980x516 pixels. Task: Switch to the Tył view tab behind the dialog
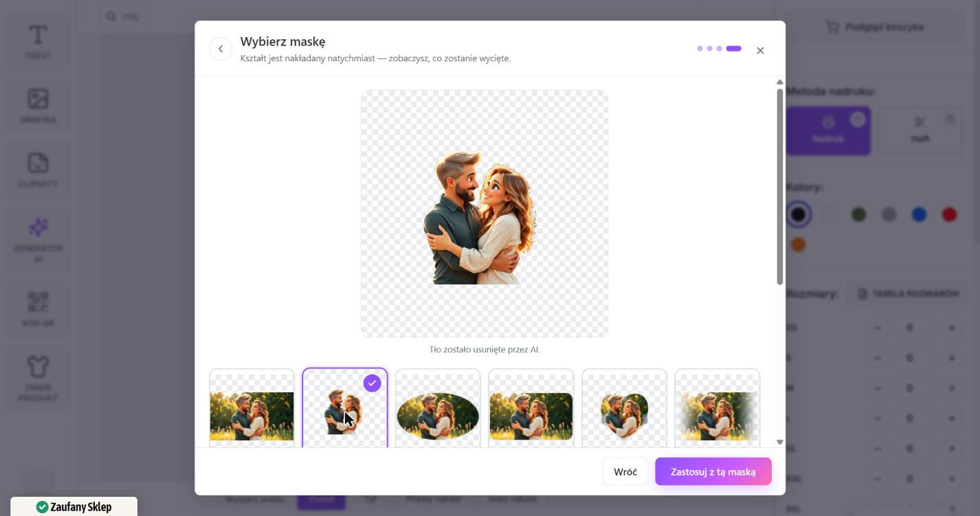coord(370,500)
